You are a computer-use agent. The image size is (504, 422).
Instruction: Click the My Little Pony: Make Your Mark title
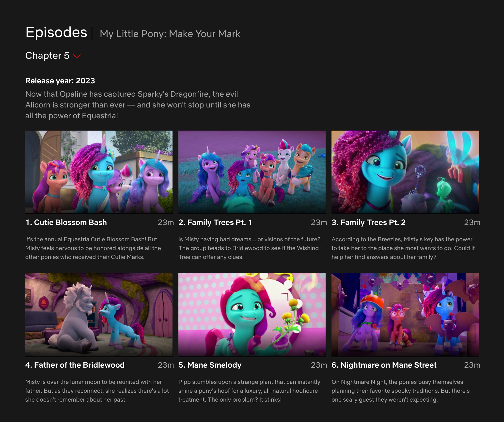[170, 34]
